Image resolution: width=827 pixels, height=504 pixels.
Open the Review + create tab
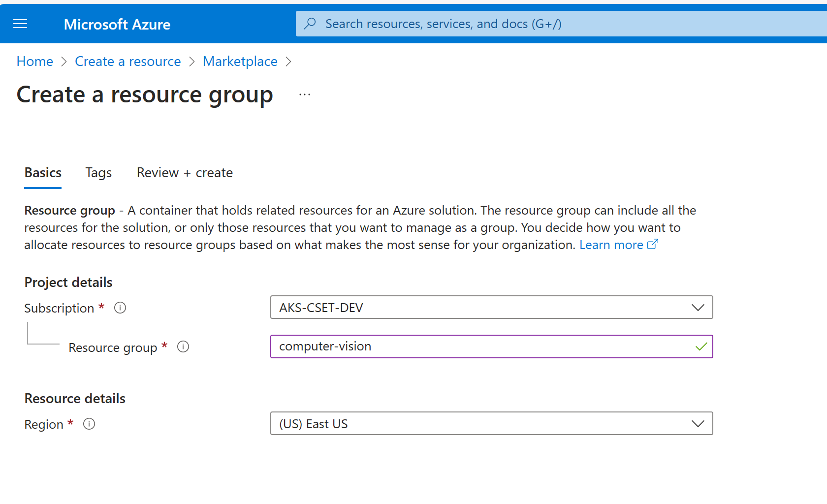(x=185, y=173)
